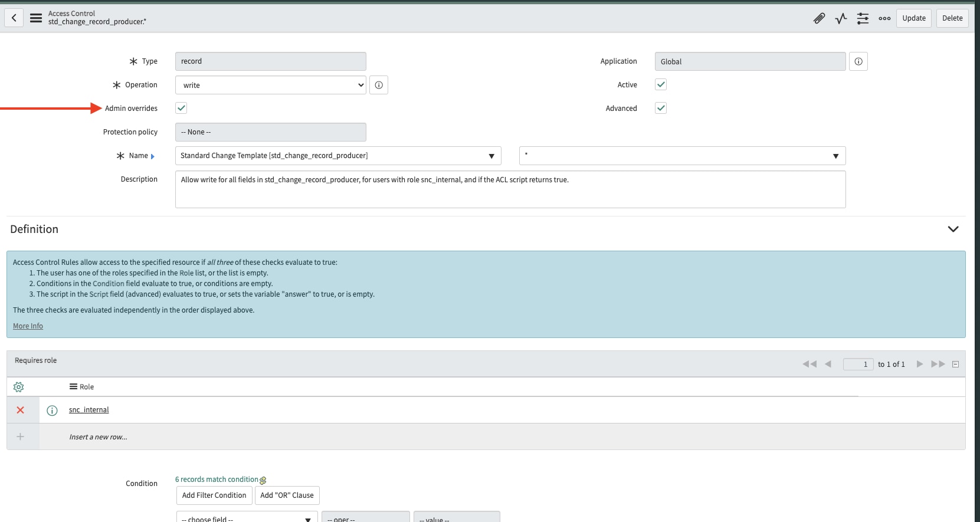Open the Role column menu icon
980x522 pixels.
pos(73,387)
